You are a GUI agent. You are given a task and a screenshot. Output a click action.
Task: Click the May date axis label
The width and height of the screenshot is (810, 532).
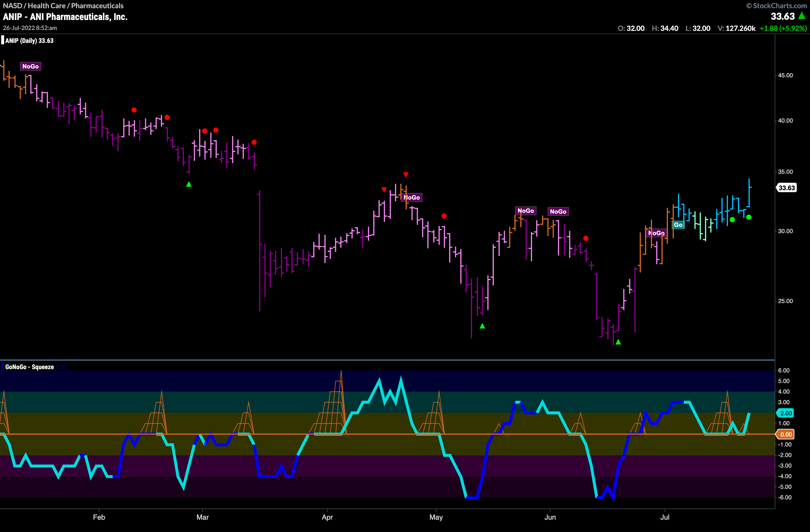point(436,517)
